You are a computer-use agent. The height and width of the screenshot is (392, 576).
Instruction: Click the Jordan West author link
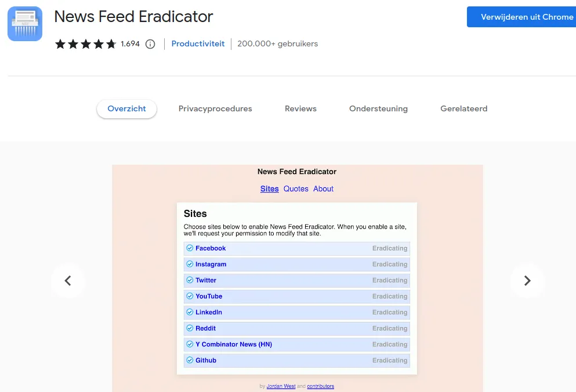[x=281, y=386]
